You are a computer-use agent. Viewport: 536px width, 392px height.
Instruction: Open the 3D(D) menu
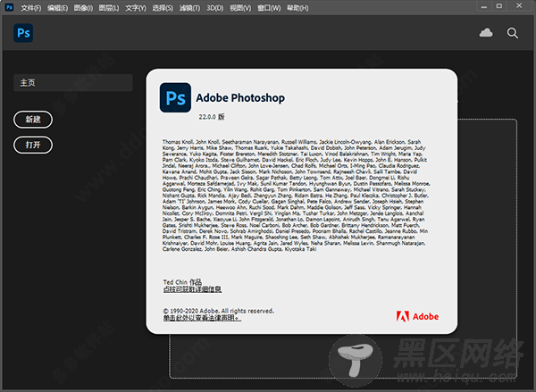(x=214, y=8)
